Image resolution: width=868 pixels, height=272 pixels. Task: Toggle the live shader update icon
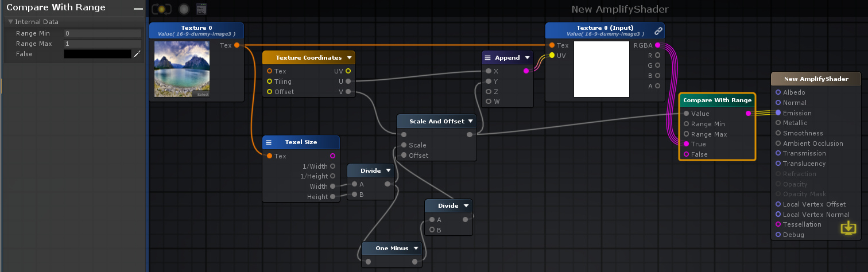(162, 9)
